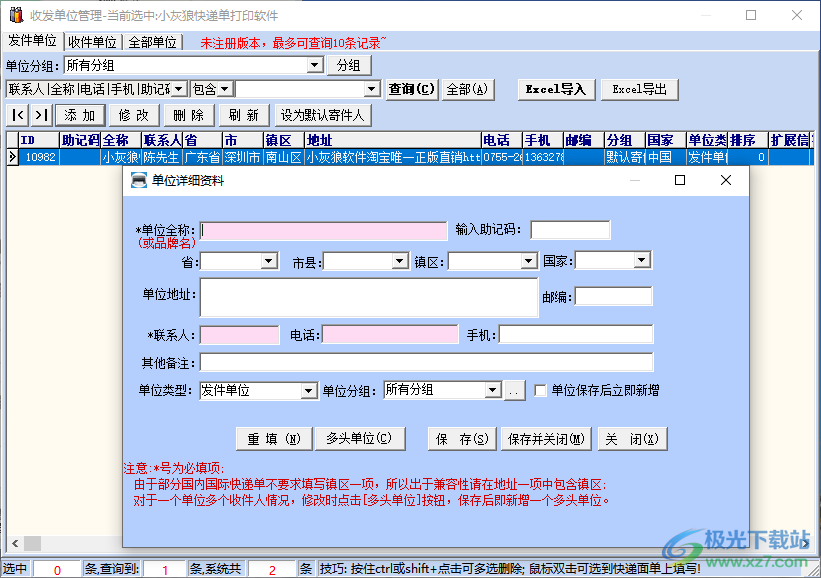The width and height of the screenshot is (821, 578).
Task: Focus the 输入助记码 input field
Action: point(570,230)
